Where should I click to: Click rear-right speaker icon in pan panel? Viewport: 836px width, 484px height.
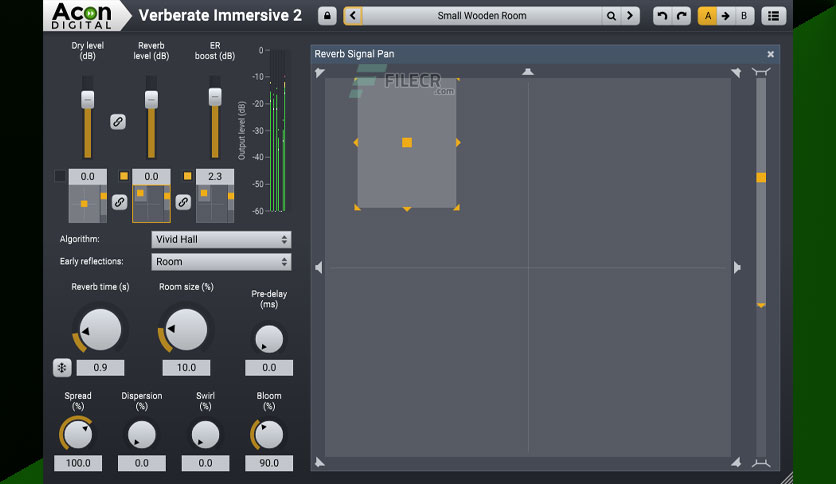point(736,462)
